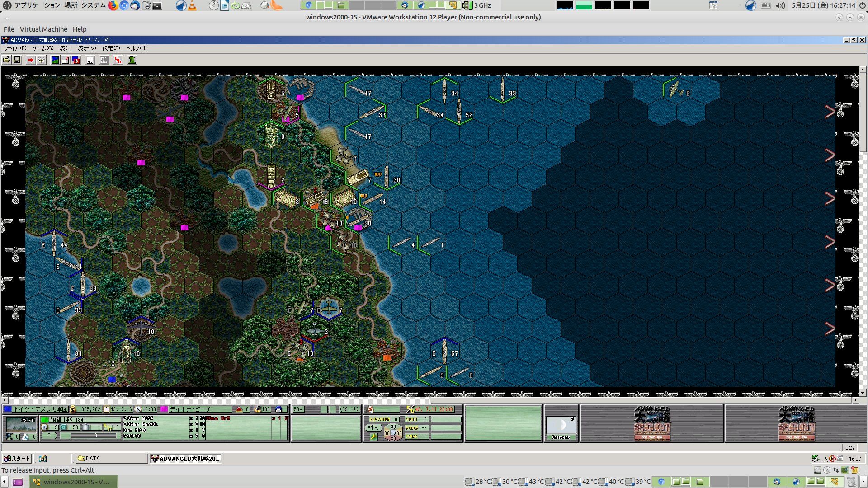Select the enemy ship with strength 57

coord(444,351)
